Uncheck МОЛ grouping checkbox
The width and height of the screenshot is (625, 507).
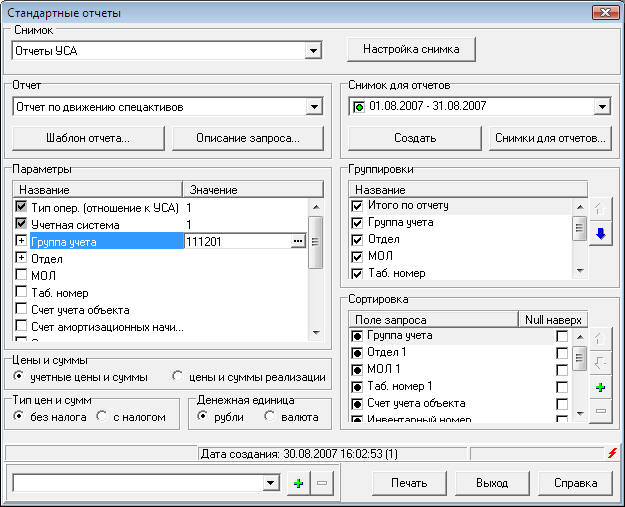357,257
